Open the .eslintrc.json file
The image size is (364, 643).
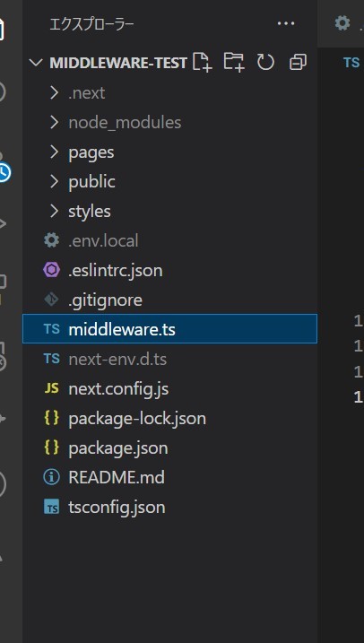169,270
